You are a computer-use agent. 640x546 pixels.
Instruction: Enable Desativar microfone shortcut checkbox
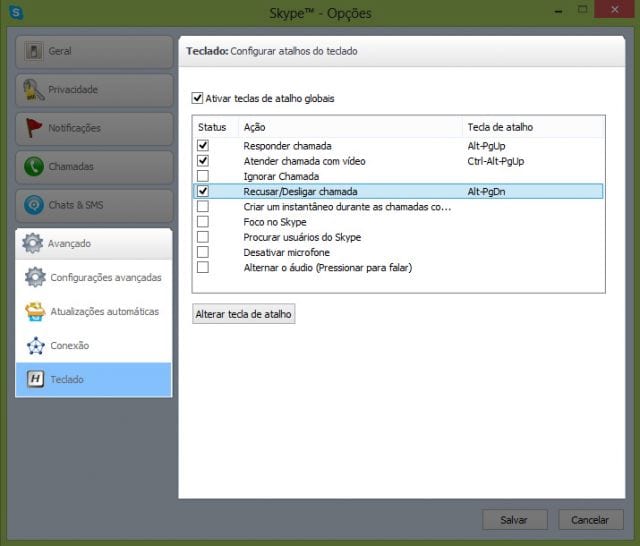(203, 252)
